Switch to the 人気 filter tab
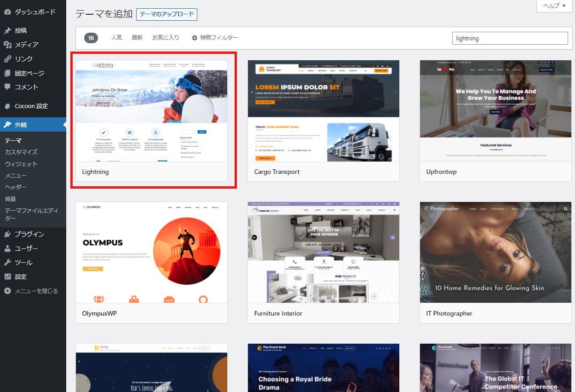The width and height of the screenshot is (575, 392). (116, 37)
